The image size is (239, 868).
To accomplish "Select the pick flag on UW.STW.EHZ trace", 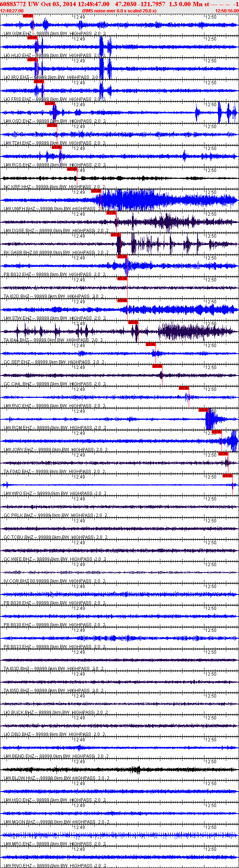I will (x=122, y=300).
